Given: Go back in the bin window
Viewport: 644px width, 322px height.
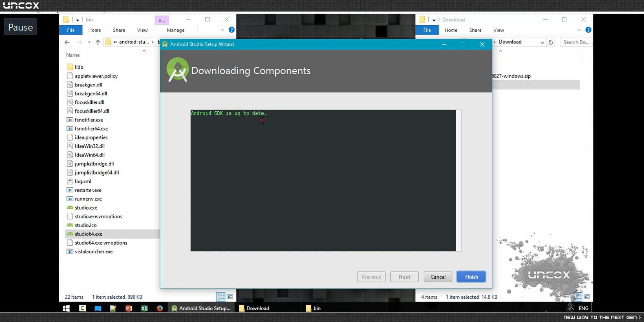Looking at the screenshot, I should [67, 42].
